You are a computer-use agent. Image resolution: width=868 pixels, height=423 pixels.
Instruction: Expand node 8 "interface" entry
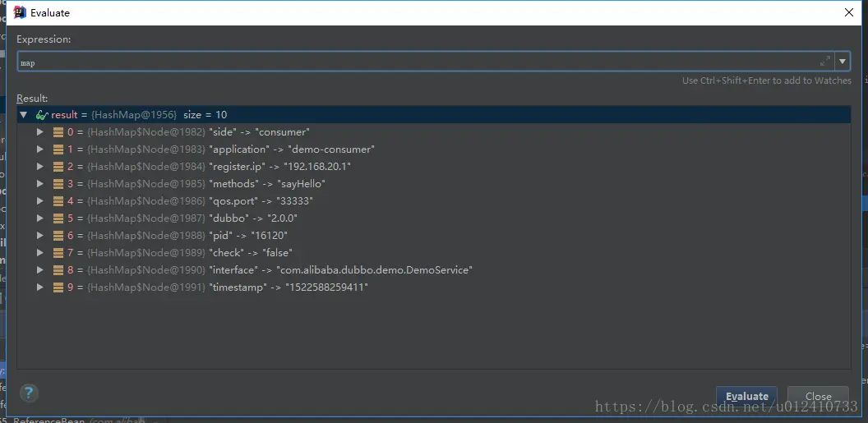[39, 270]
